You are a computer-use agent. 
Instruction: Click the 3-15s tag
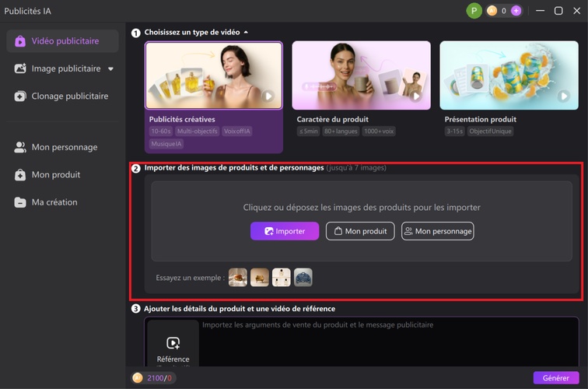point(454,131)
